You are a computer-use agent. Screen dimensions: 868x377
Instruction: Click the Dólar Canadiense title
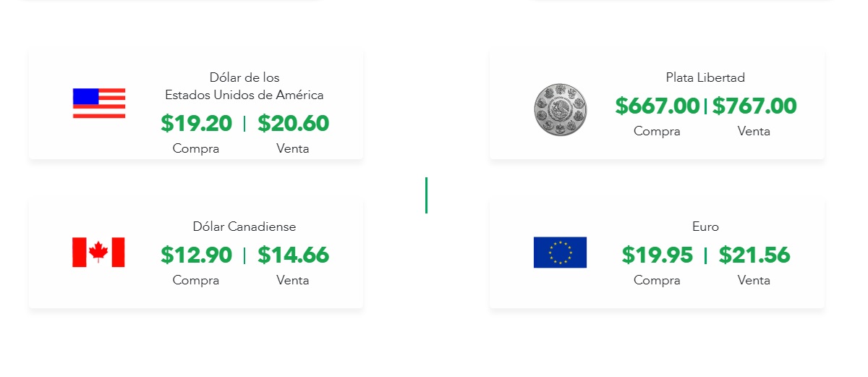click(244, 226)
